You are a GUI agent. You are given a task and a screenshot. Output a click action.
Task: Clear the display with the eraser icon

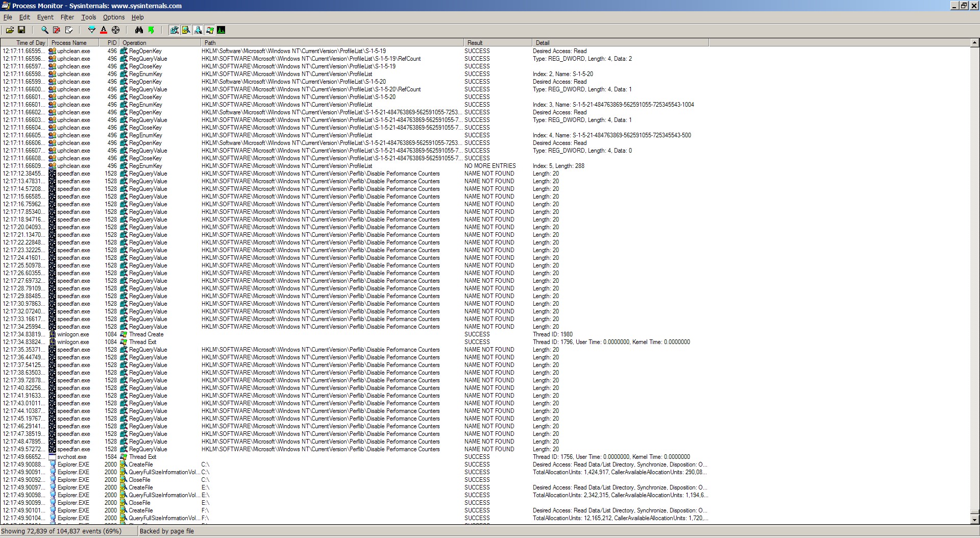(x=69, y=30)
